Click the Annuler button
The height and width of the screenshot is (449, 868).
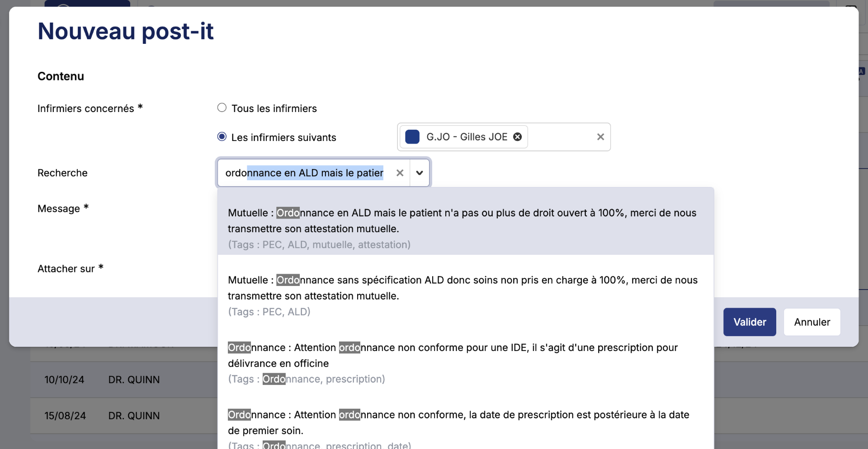pyautogui.click(x=812, y=322)
